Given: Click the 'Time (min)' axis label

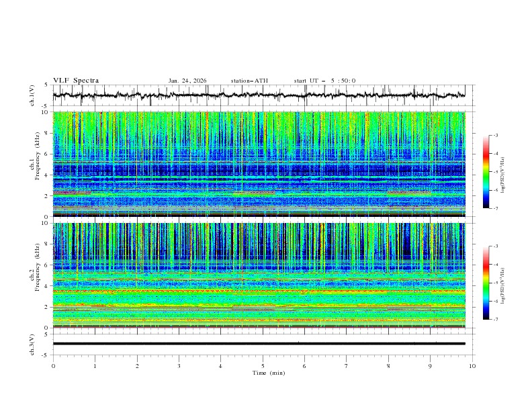Looking at the screenshot, I should [x=269, y=373].
